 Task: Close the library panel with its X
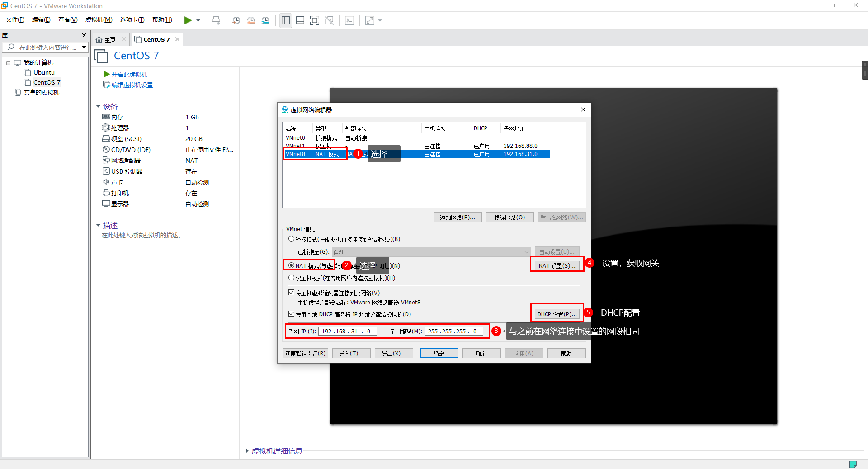click(84, 35)
